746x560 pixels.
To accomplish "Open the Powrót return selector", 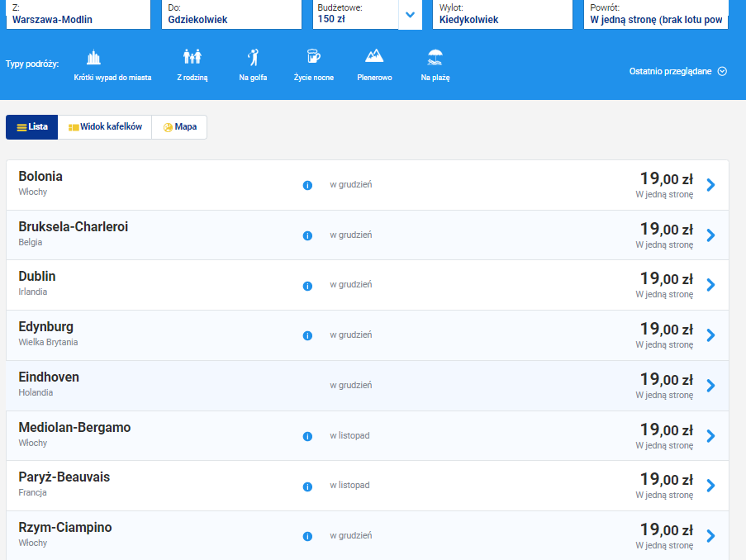I will pyautogui.click(x=656, y=14).
